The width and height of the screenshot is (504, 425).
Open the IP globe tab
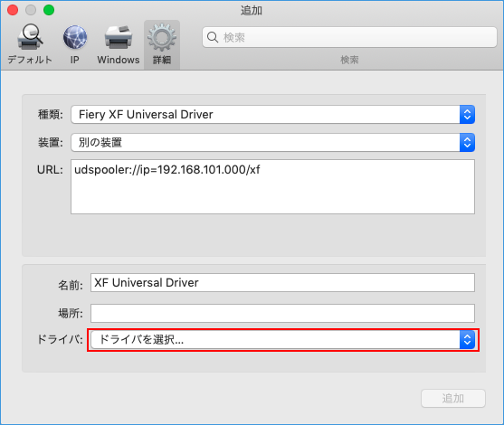[x=75, y=44]
